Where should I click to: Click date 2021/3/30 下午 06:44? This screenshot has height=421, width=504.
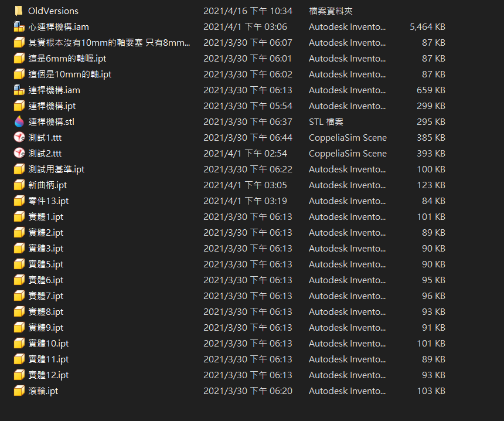click(248, 137)
